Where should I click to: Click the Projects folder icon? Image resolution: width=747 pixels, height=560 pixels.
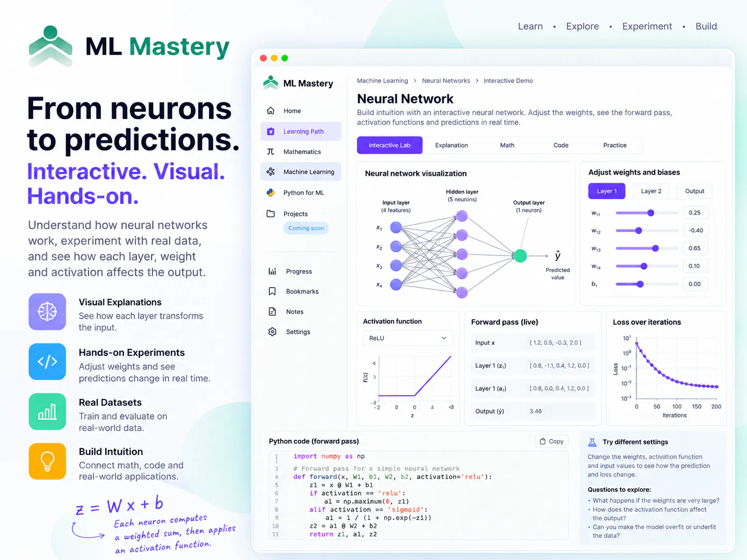pos(270,213)
